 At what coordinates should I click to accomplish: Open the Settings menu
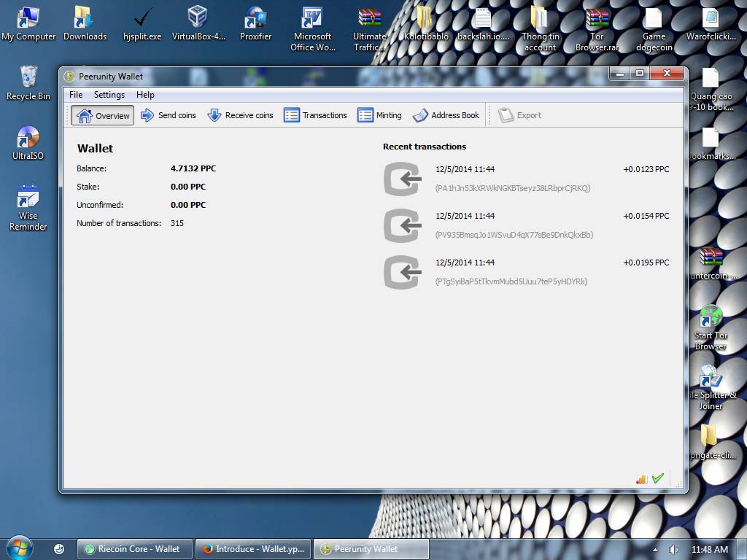pos(109,95)
